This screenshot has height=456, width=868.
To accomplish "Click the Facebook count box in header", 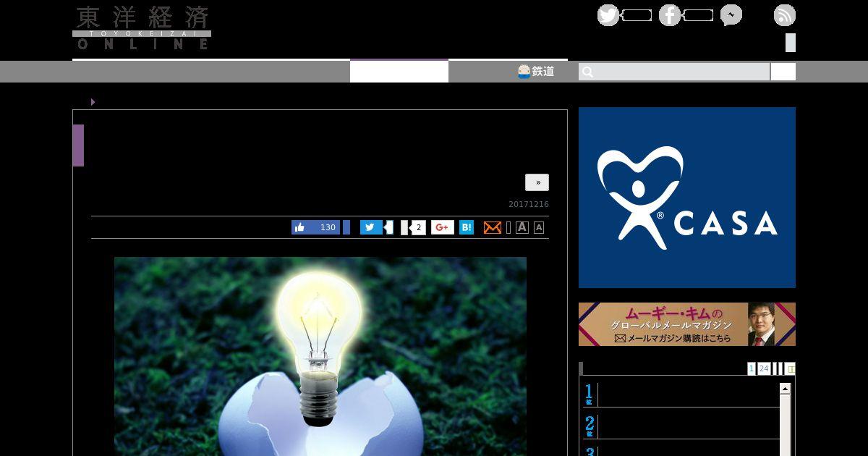I will coord(698,15).
